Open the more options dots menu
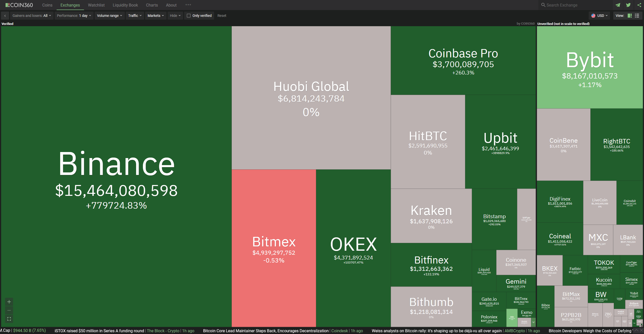 click(188, 5)
